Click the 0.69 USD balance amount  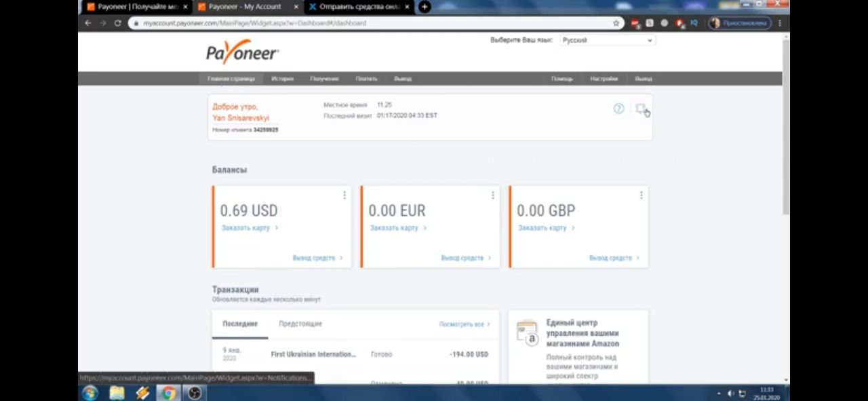coord(249,211)
